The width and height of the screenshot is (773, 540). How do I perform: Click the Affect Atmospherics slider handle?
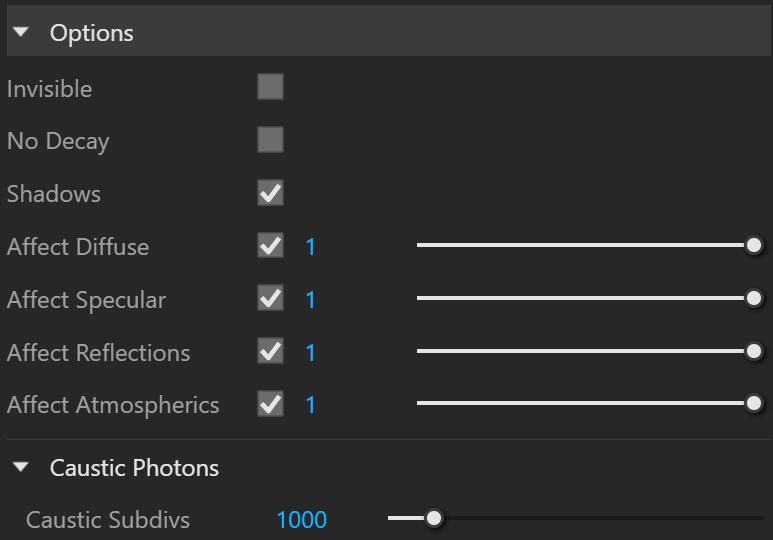coord(754,403)
